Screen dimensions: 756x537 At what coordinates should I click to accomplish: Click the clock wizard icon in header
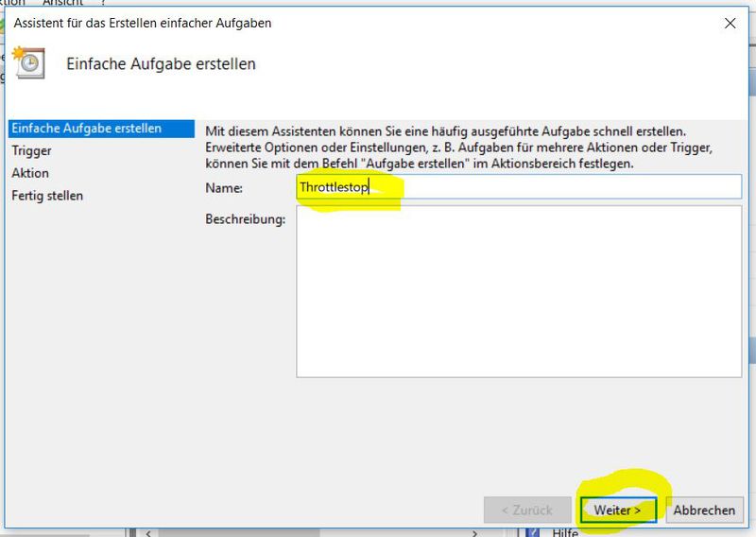click(29, 62)
